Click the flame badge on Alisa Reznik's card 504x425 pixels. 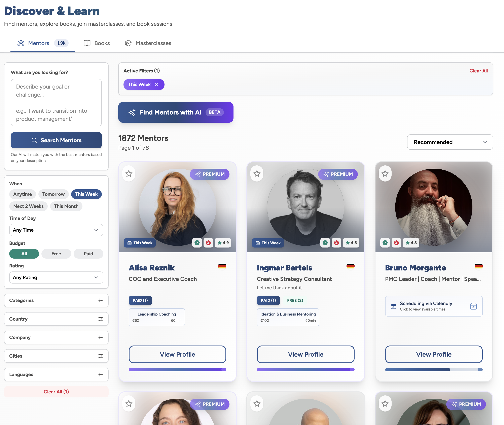208,243
